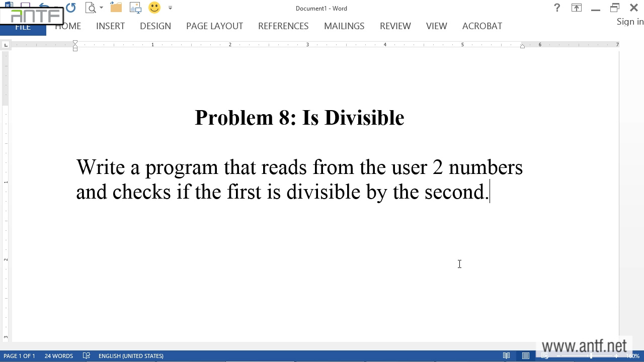Click the Sign in link
This screenshot has width=644, height=362.
[x=630, y=22]
